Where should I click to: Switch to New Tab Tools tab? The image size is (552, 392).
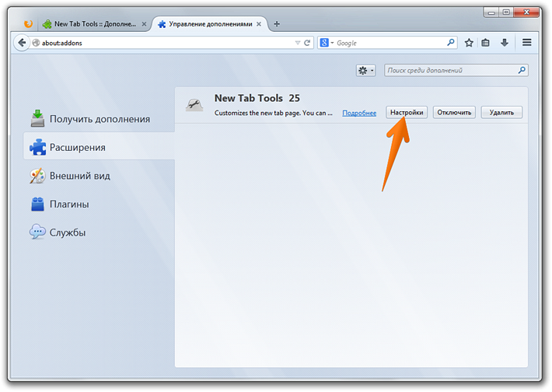click(95, 24)
